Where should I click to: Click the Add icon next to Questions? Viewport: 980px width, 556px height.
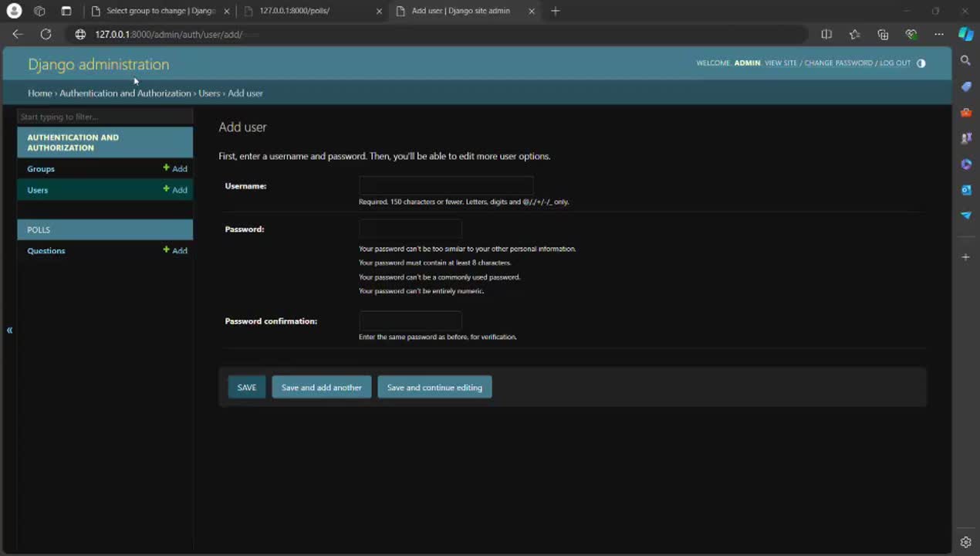point(175,250)
